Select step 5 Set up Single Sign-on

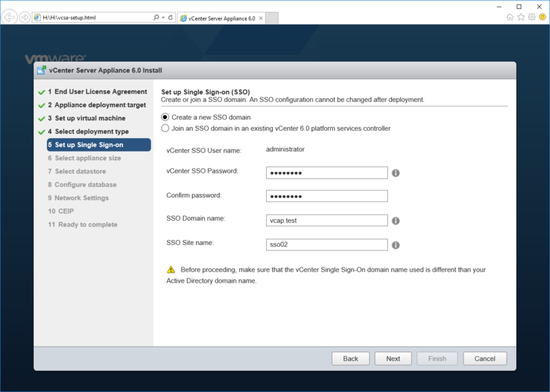click(99, 144)
